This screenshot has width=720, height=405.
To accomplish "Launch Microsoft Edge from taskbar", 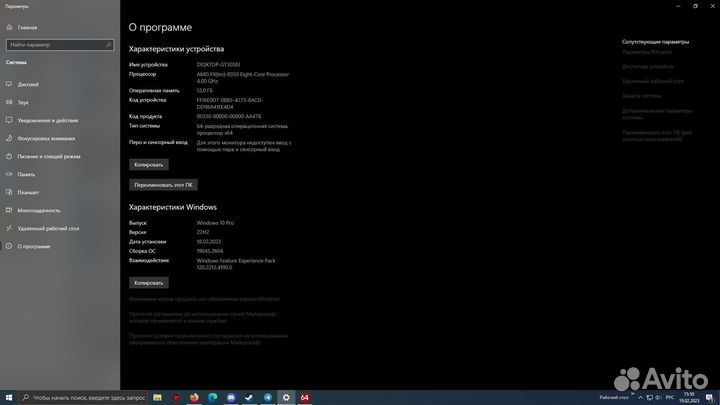I will (213, 398).
